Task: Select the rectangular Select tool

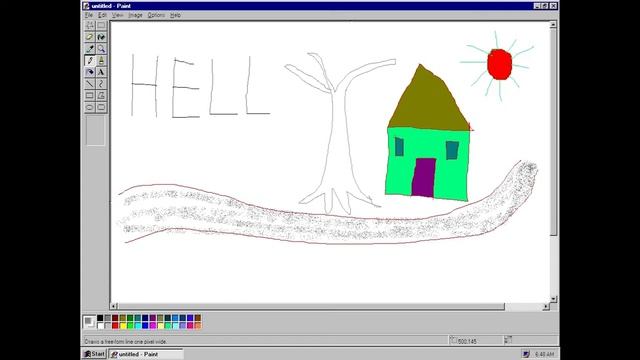Action: 101,25
